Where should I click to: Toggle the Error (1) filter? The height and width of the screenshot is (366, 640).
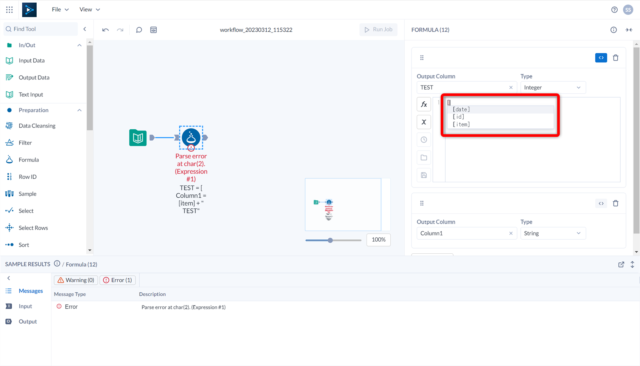point(118,280)
